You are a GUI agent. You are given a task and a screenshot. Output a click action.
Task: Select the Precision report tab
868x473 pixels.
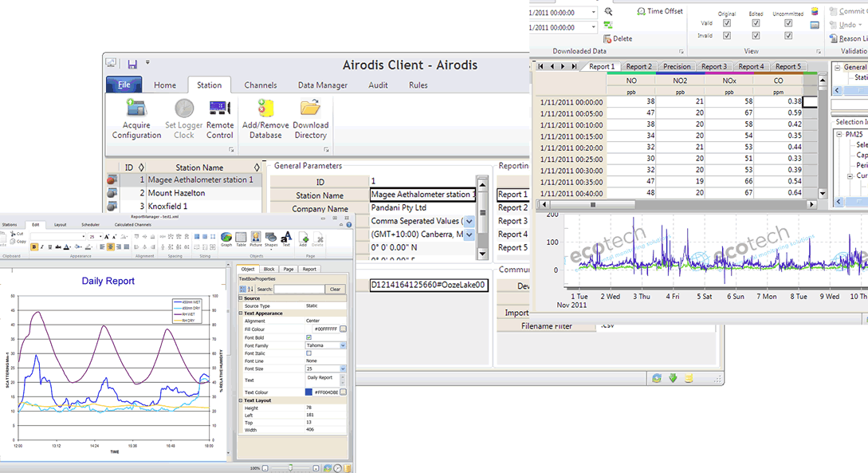[677, 66]
